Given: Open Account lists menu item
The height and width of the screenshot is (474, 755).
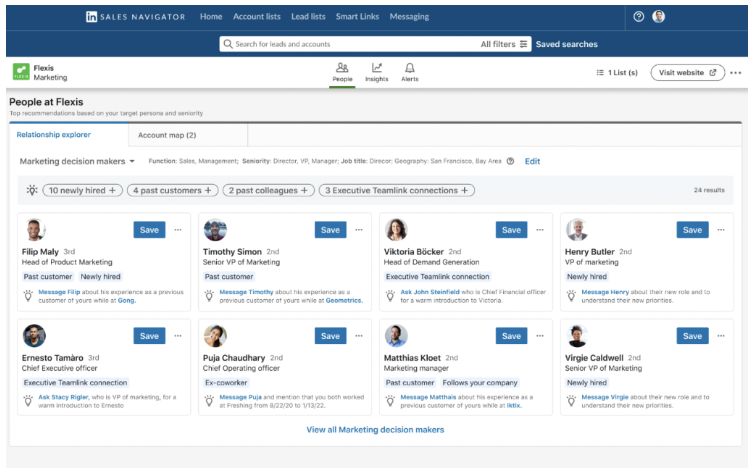Looking at the screenshot, I should tap(257, 17).
